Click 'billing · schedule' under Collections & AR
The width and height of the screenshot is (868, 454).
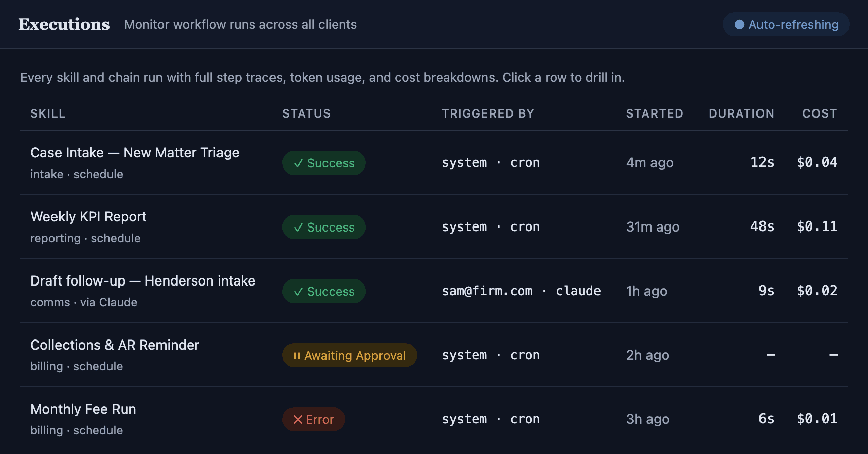(x=77, y=366)
